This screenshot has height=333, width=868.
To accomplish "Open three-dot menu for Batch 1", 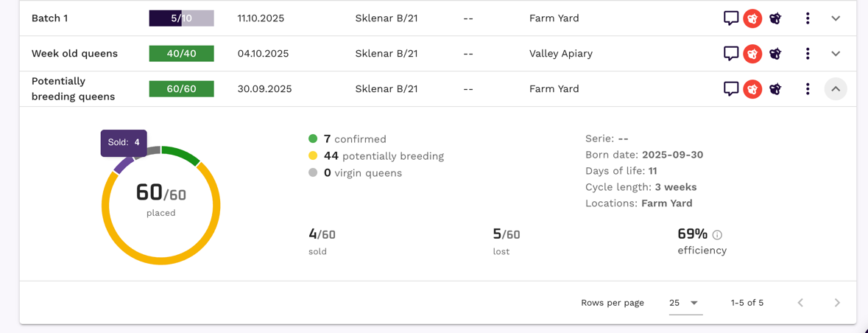I will (x=808, y=18).
